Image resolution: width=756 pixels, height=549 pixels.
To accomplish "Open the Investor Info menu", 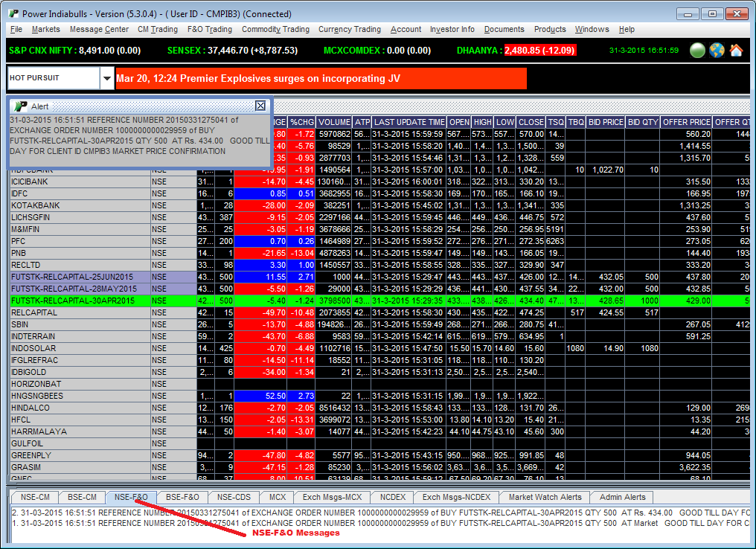I will pyautogui.click(x=452, y=29).
